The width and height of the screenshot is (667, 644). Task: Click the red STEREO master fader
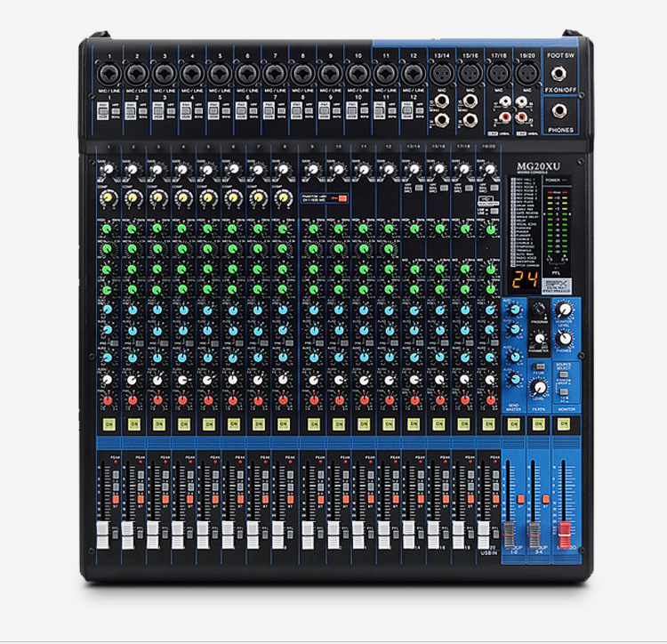click(x=564, y=535)
